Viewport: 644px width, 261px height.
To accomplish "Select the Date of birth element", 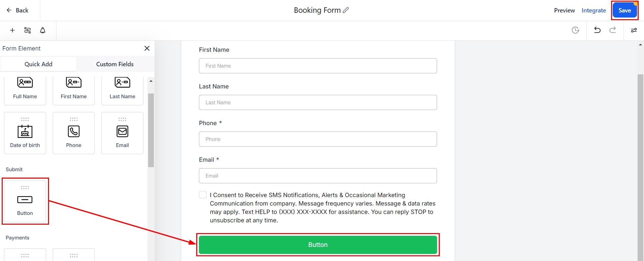I will tap(25, 133).
